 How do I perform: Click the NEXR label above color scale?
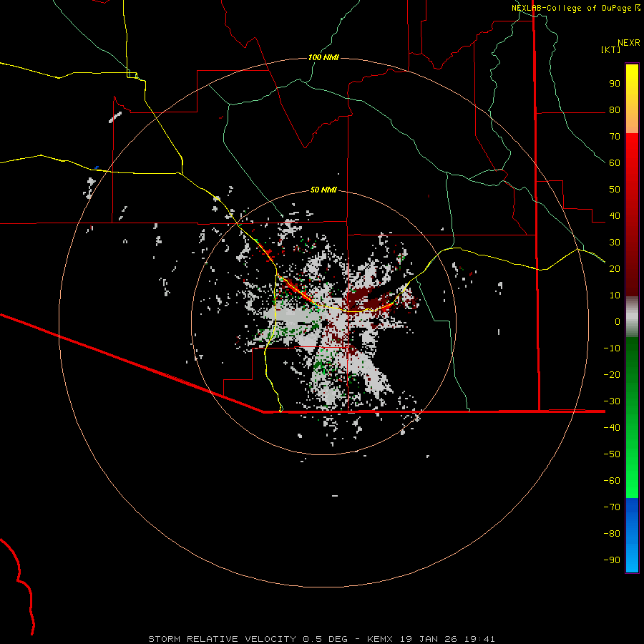coord(629,43)
